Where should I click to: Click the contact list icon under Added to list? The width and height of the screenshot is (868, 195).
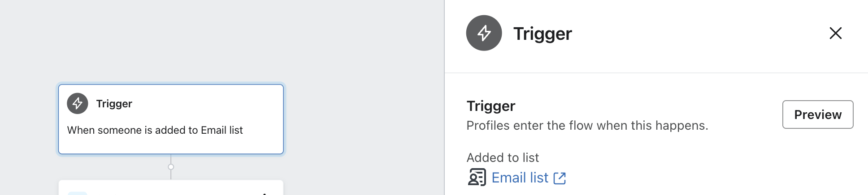pyautogui.click(x=477, y=178)
